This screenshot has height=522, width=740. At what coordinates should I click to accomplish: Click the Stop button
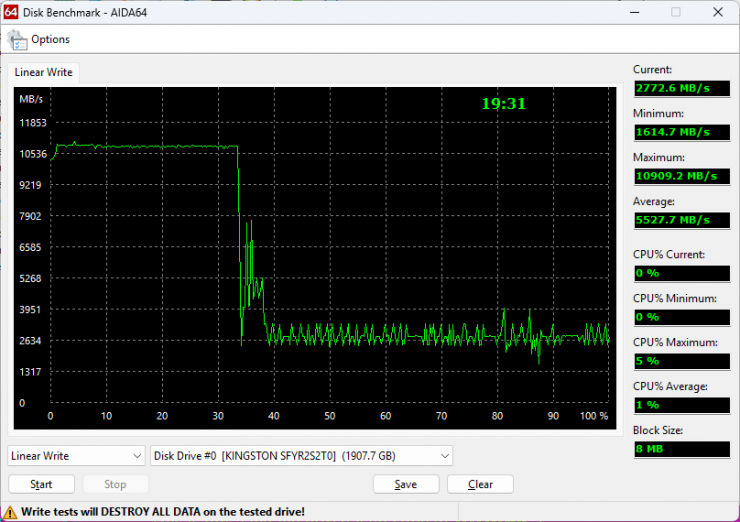[x=115, y=484]
